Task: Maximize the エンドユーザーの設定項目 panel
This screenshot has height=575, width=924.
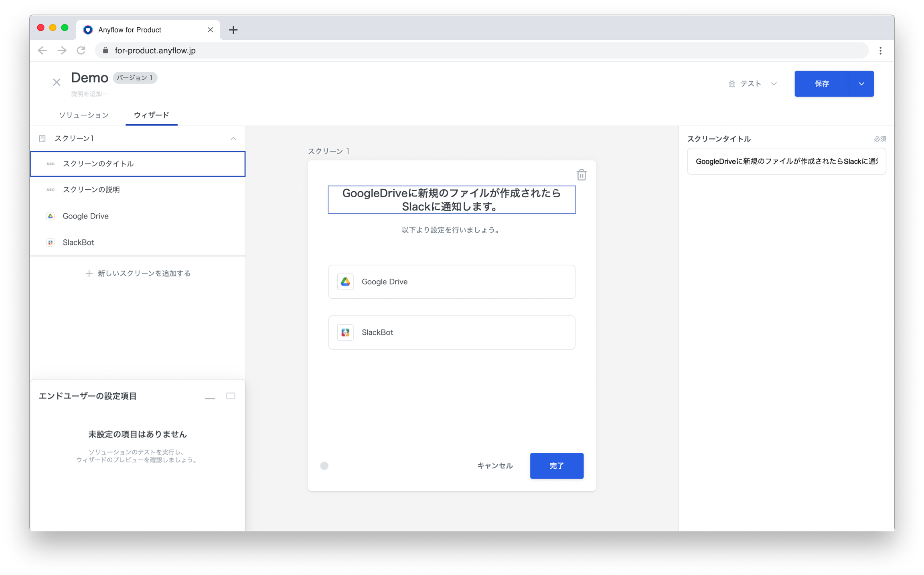Action: click(231, 396)
